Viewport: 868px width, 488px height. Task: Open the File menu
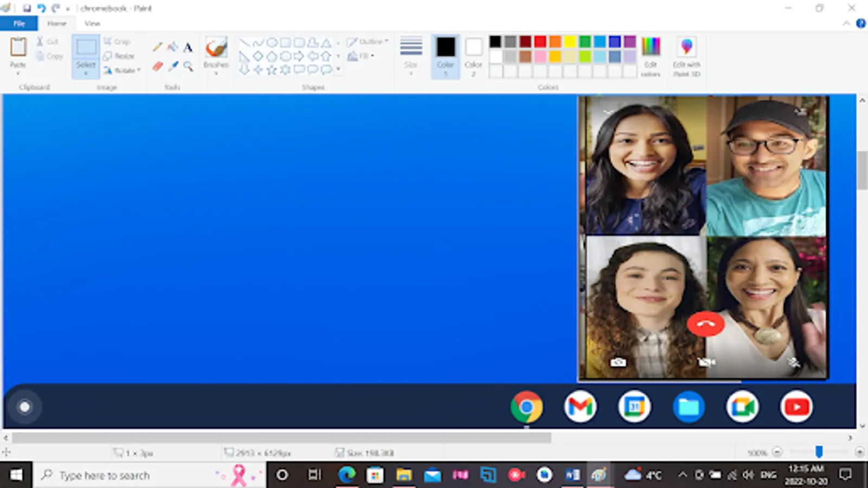(x=19, y=23)
